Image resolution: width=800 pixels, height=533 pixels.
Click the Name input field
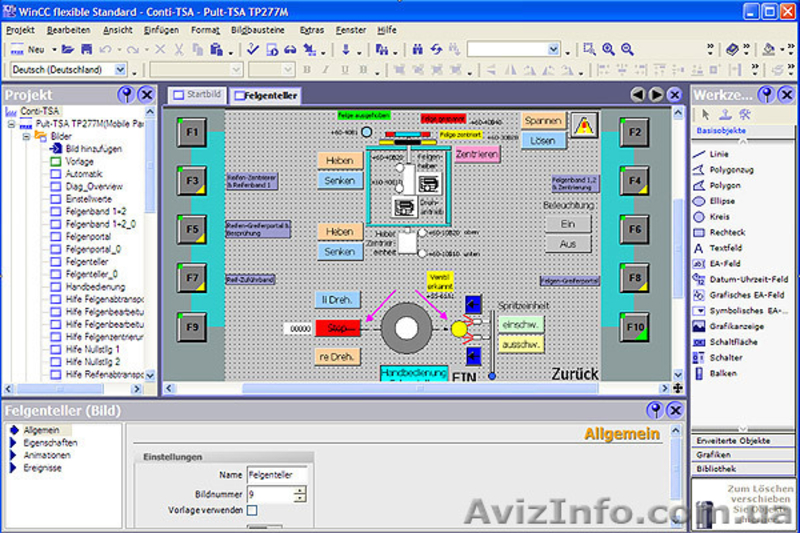[x=277, y=475]
